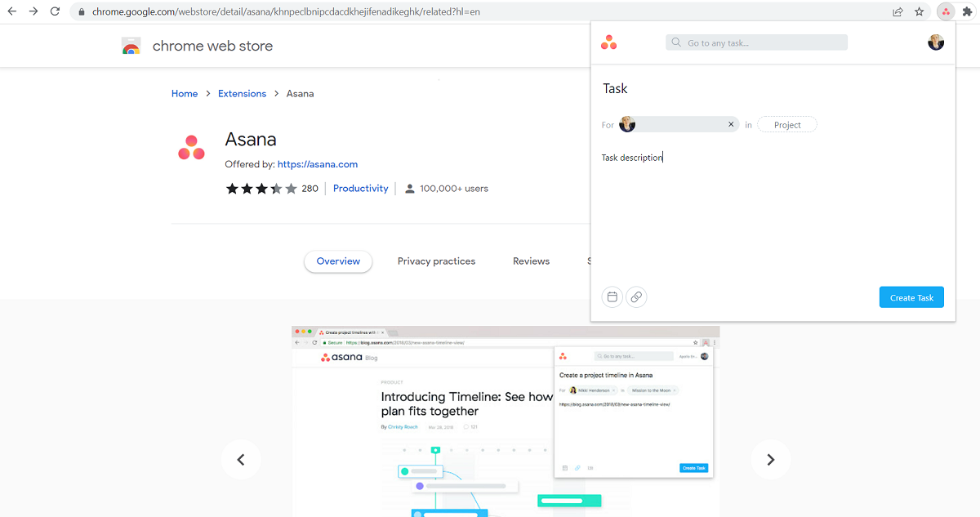Open the Project picker field
Viewport: 980px width, 517px height.
(786, 124)
